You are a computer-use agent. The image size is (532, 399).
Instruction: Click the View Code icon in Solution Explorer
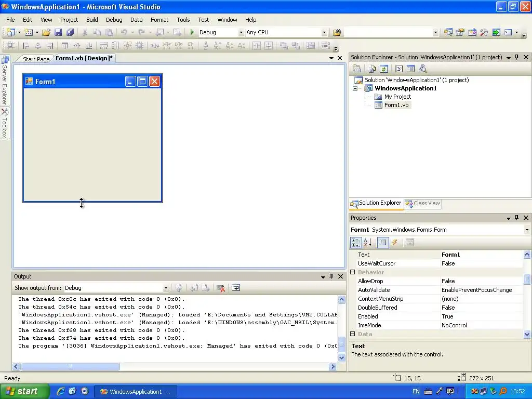tap(399, 69)
